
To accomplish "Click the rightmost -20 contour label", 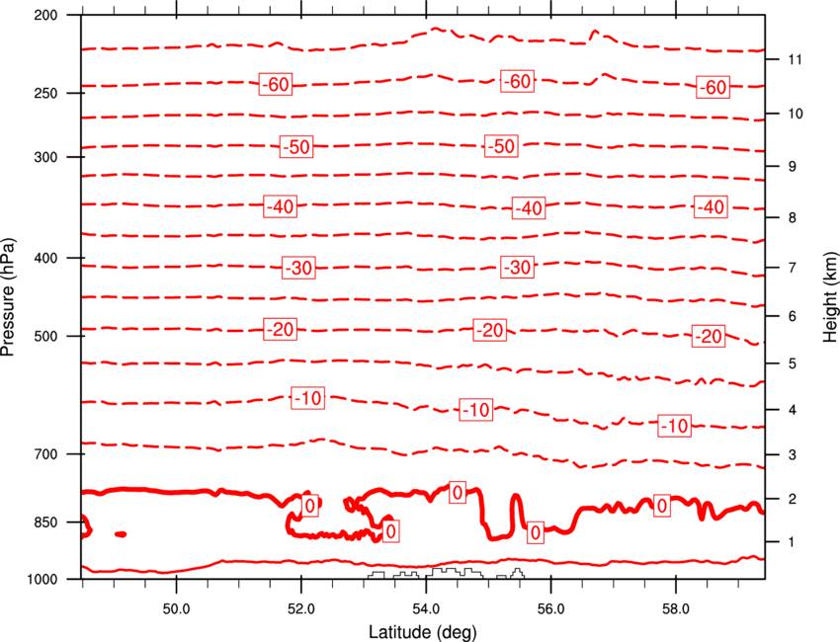I will (709, 336).
